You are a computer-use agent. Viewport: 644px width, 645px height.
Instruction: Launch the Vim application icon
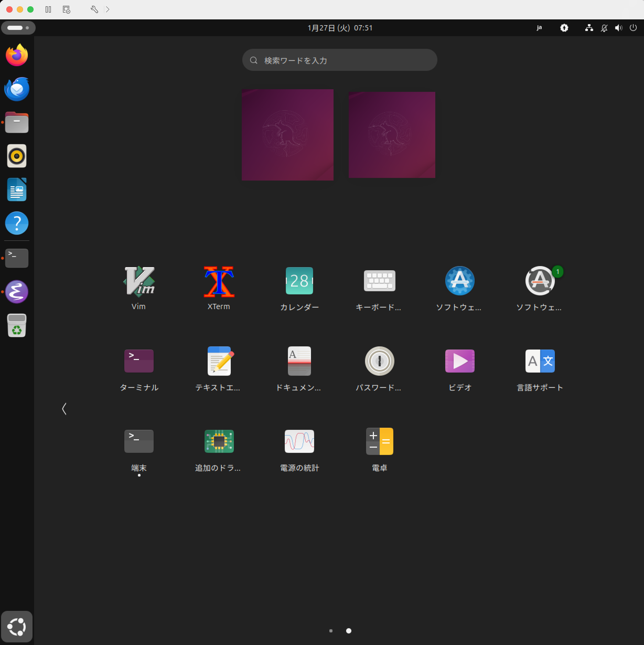pyautogui.click(x=139, y=281)
